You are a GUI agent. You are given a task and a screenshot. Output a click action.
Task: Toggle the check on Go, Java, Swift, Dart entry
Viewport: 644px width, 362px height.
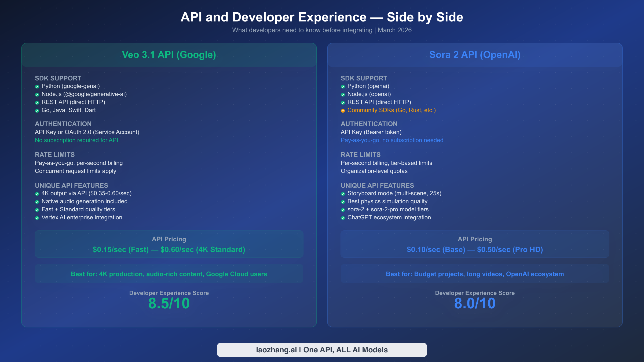click(37, 110)
